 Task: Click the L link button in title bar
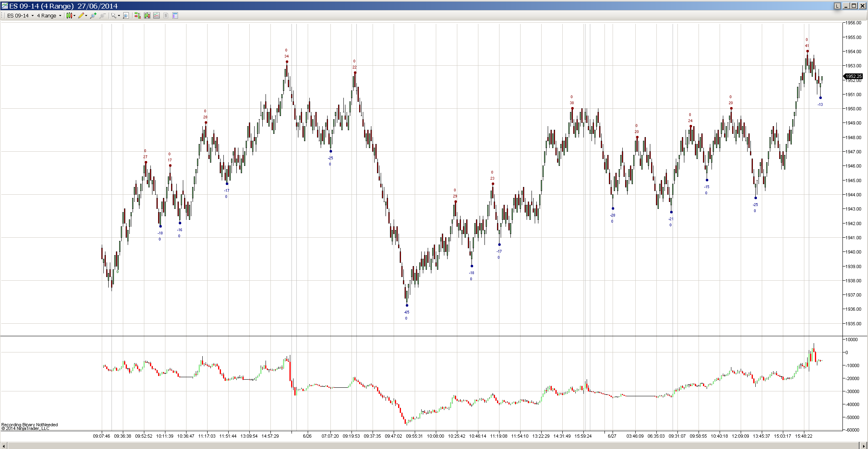click(x=837, y=6)
